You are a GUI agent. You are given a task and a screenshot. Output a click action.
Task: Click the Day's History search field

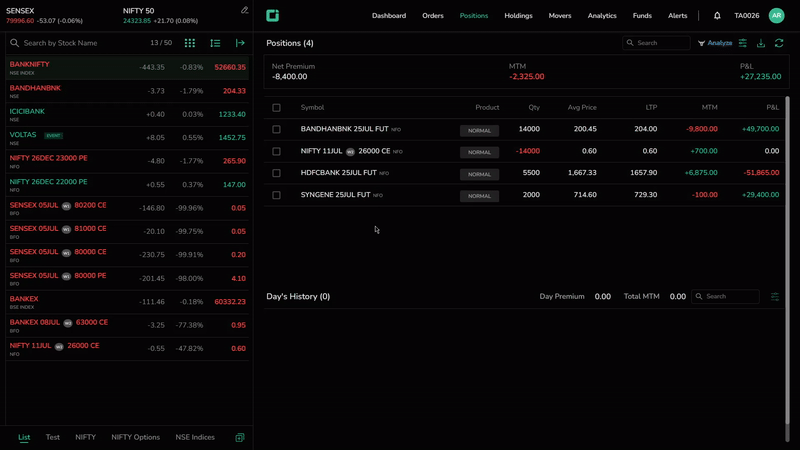[725, 296]
